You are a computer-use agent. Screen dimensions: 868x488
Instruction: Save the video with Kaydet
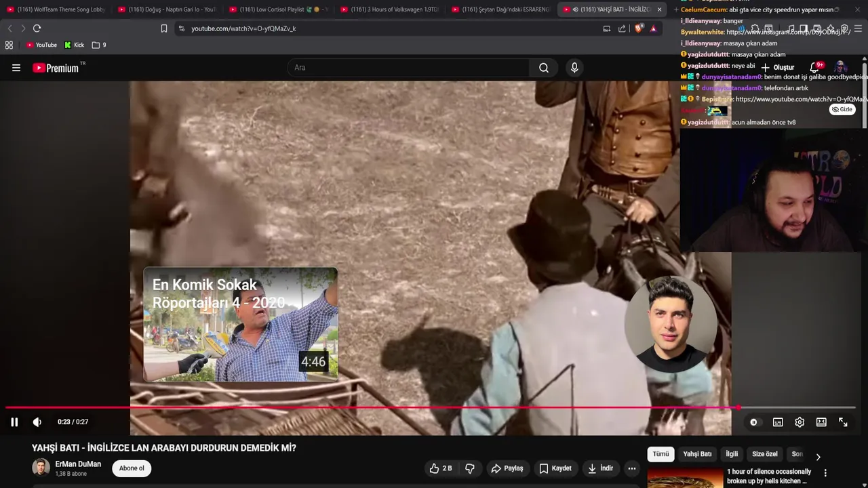coord(555,468)
